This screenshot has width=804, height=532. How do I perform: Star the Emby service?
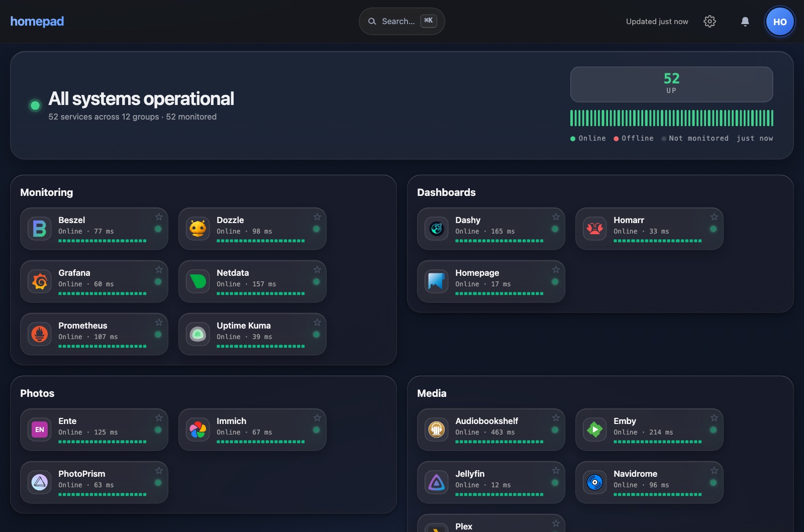click(714, 418)
